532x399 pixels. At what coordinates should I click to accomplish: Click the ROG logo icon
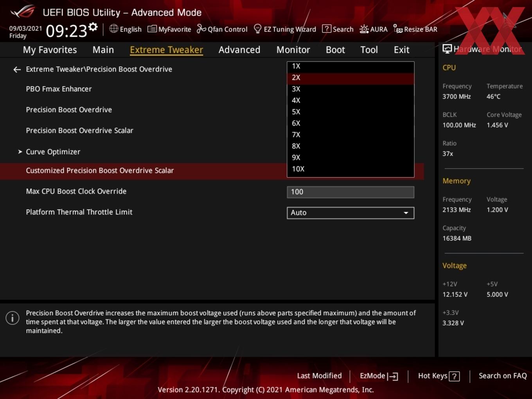click(x=23, y=12)
